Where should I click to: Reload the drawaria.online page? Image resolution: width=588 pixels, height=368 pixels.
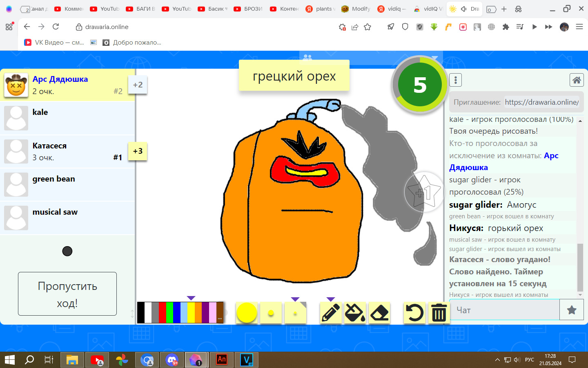click(x=56, y=27)
